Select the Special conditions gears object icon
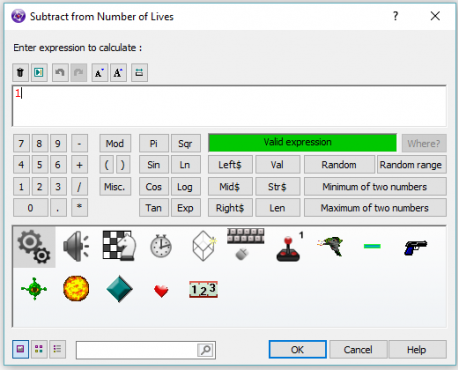 point(34,247)
